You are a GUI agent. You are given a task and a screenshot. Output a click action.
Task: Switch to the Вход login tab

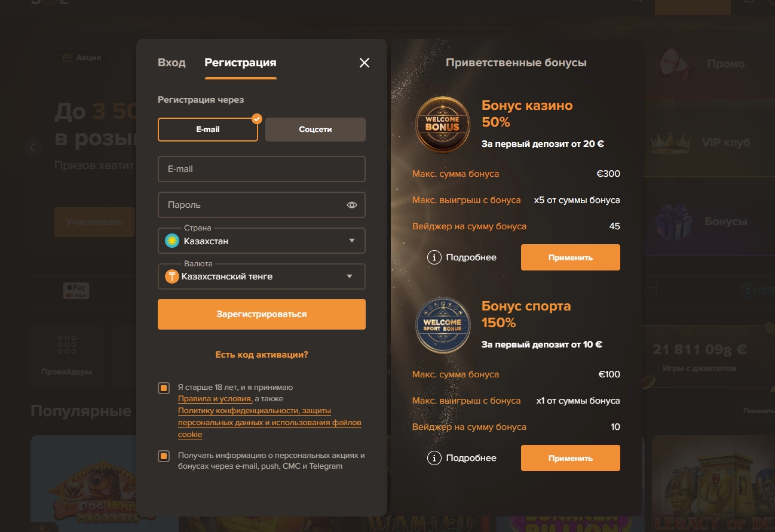(171, 63)
